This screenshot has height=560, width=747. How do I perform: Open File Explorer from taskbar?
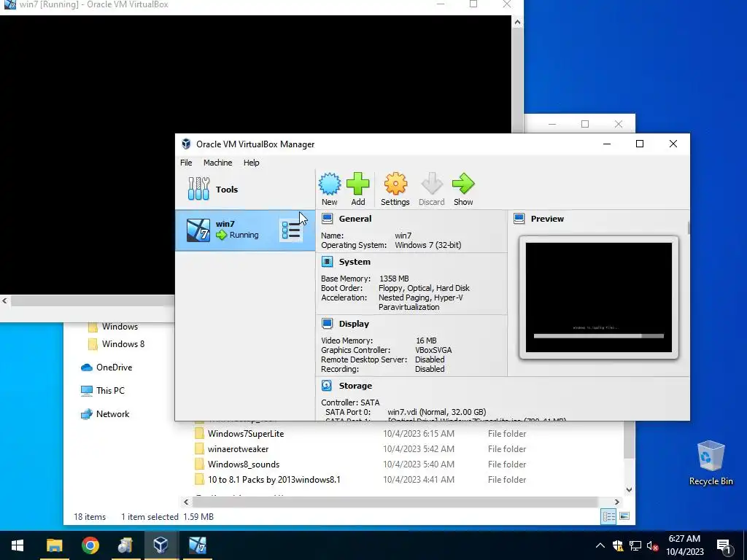[x=54, y=545]
